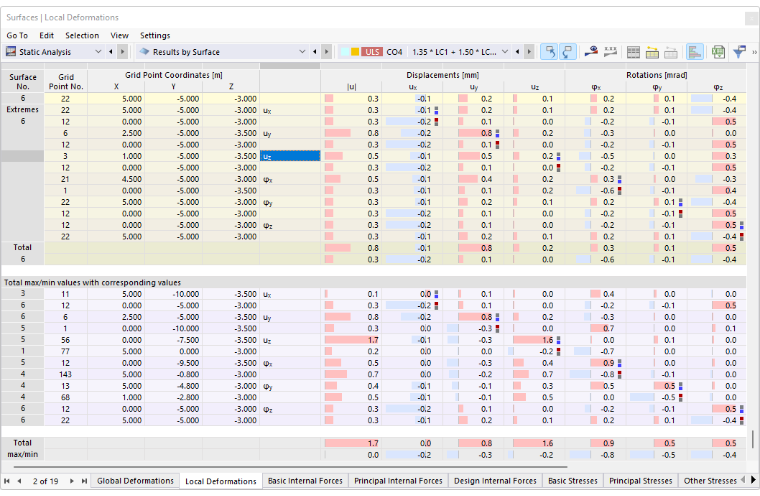Switch to Basic Stresses tab
This screenshot has height=496, width=760.
pos(572,481)
